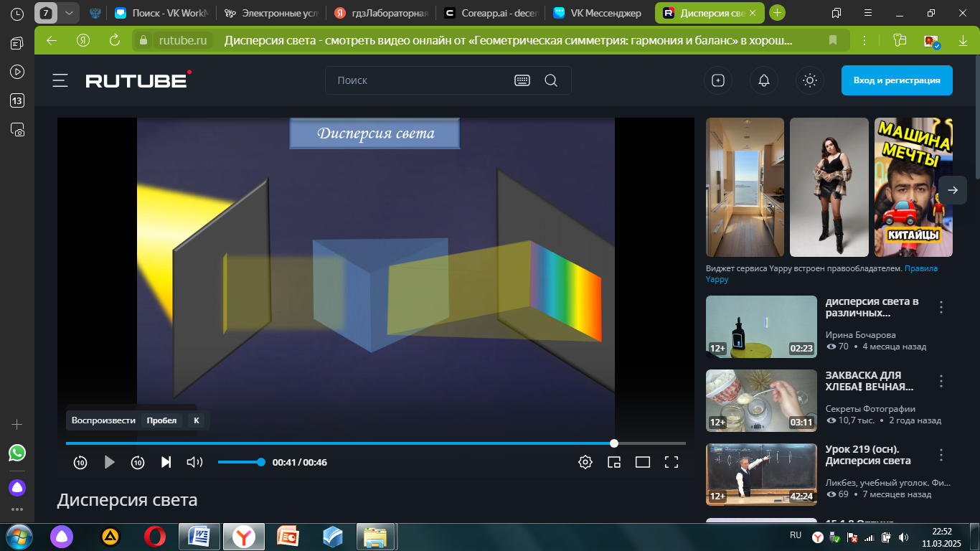Open the player settings gear

coord(585,462)
